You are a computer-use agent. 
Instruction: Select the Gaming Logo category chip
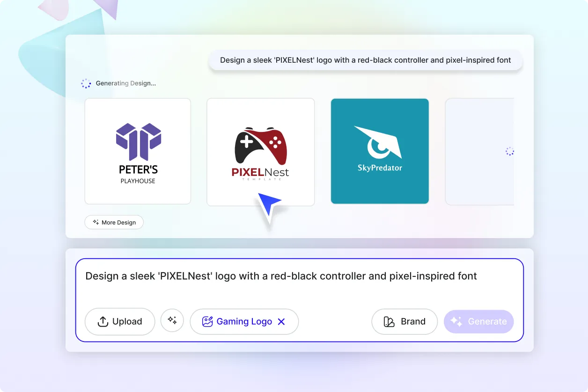tap(244, 322)
